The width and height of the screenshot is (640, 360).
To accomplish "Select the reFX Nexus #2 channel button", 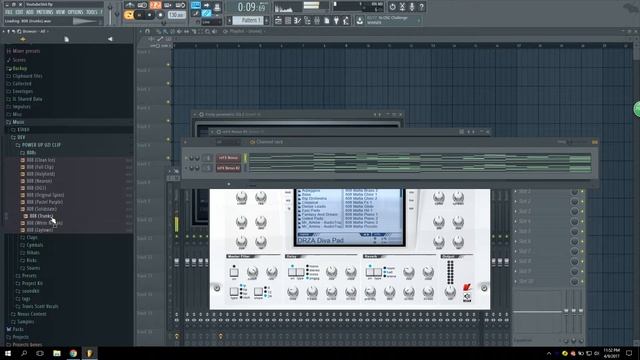I will (x=228, y=168).
